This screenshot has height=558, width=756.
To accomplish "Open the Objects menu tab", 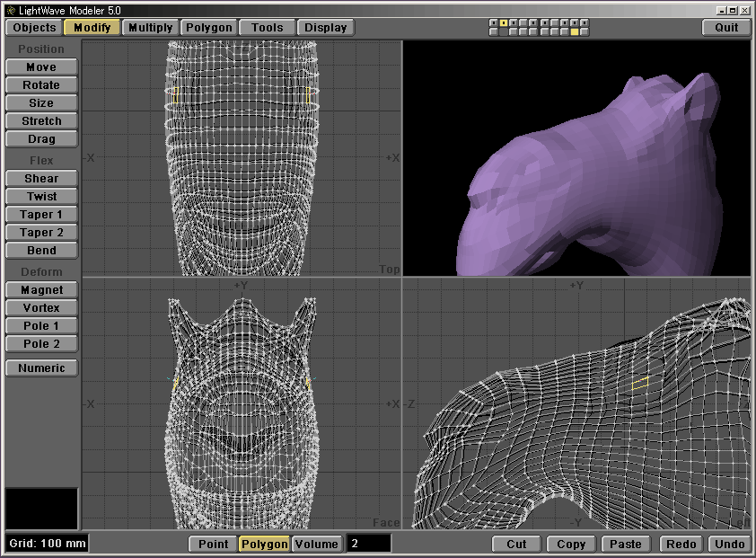I will [x=35, y=27].
